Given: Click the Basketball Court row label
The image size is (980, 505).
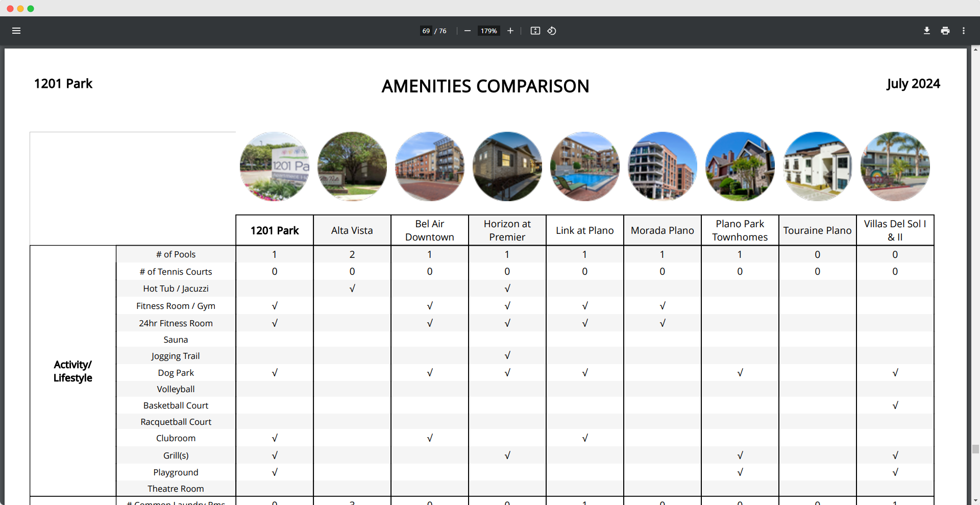Looking at the screenshot, I should 176,405.
